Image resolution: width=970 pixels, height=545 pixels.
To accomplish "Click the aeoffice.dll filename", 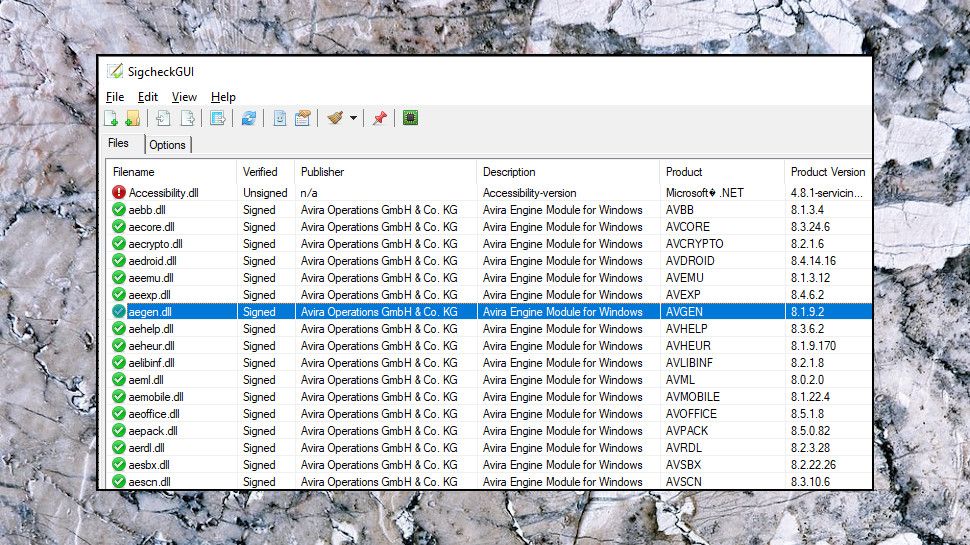I will [154, 414].
